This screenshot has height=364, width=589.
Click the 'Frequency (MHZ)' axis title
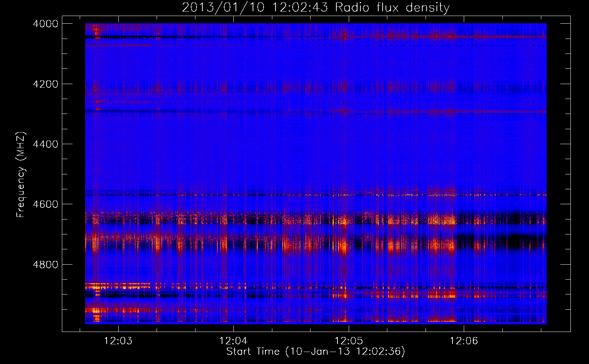[21, 175]
